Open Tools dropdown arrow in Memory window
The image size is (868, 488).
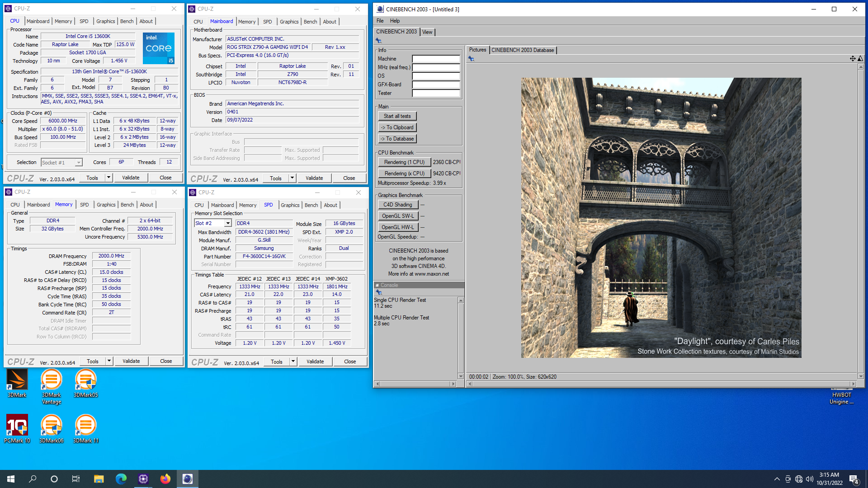coord(109,361)
